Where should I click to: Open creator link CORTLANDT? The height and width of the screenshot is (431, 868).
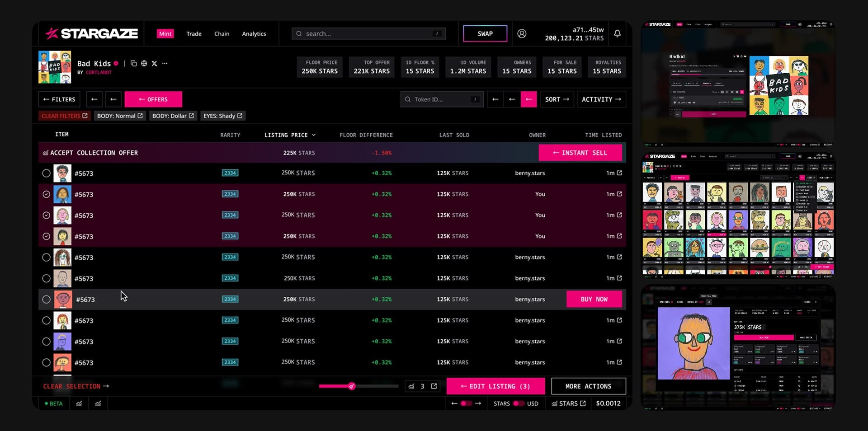pyautogui.click(x=99, y=72)
